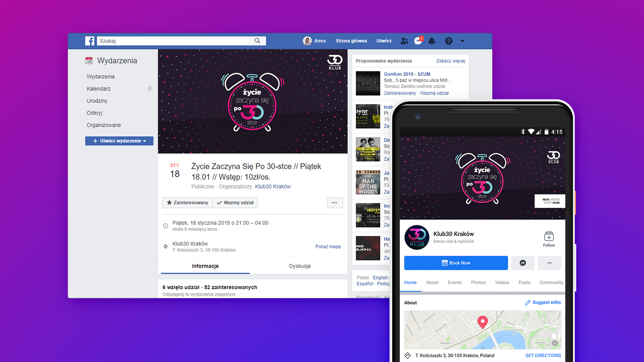The height and width of the screenshot is (362, 644).
Task: Switch to the Informacje tab
Action: (205, 266)
